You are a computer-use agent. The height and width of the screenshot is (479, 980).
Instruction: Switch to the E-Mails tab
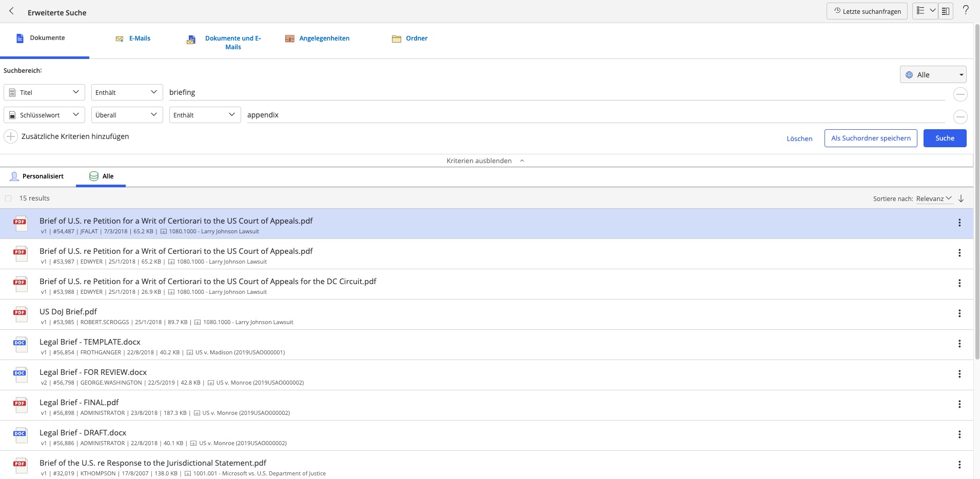[133, 38]
